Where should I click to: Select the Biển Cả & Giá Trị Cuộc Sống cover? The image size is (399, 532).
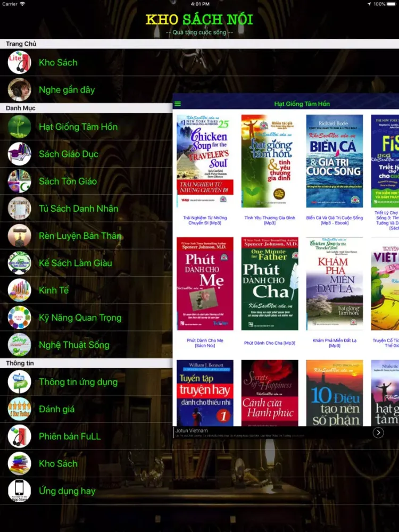pyautogui.click(x=335, y=161)
